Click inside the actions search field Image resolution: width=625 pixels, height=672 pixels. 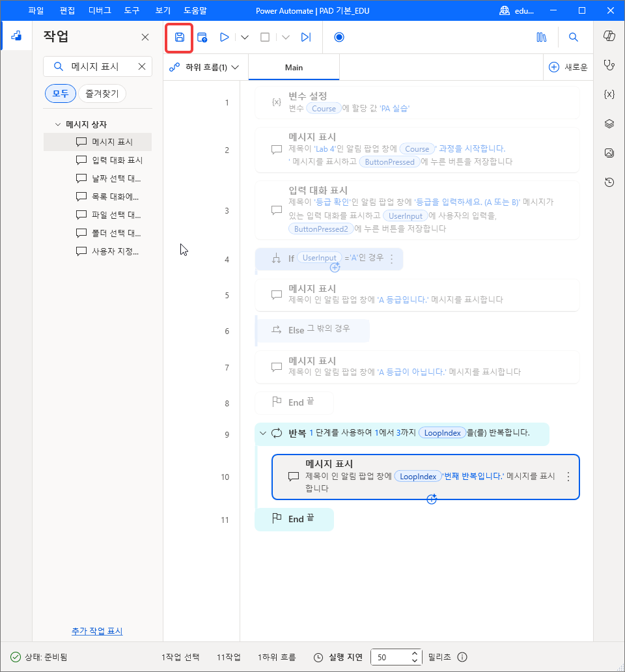98,66
